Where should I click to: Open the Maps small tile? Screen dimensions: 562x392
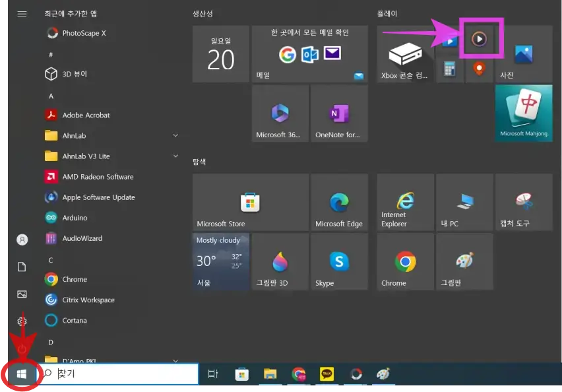479,69
